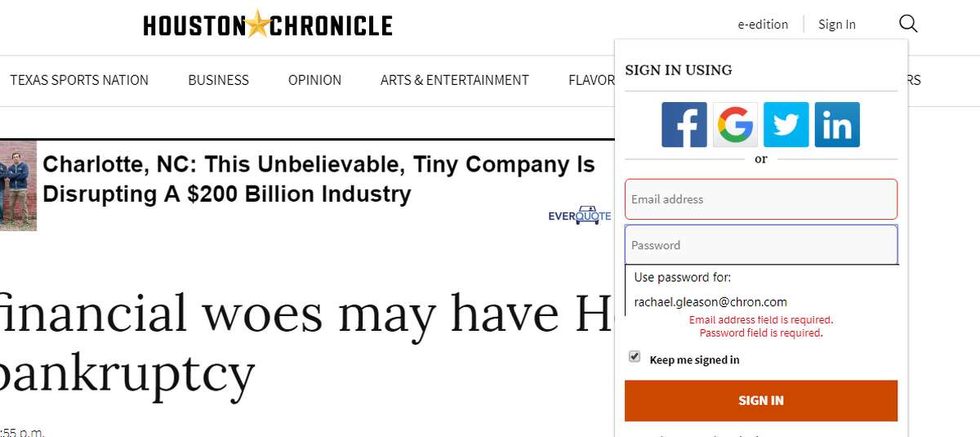Screen dimensions: 980x437
Task: Click the orange SIGN IN button
Action: pos(761,400)
